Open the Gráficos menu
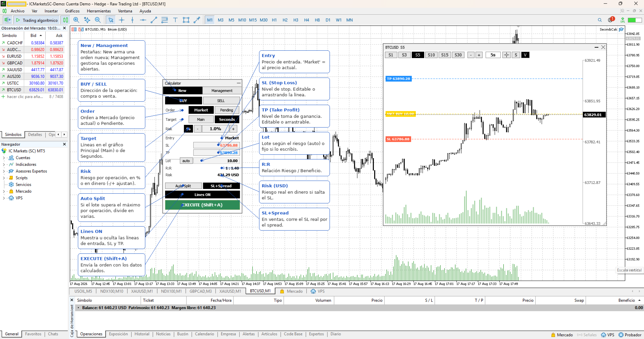644x339 pixels. pos(72,11)
